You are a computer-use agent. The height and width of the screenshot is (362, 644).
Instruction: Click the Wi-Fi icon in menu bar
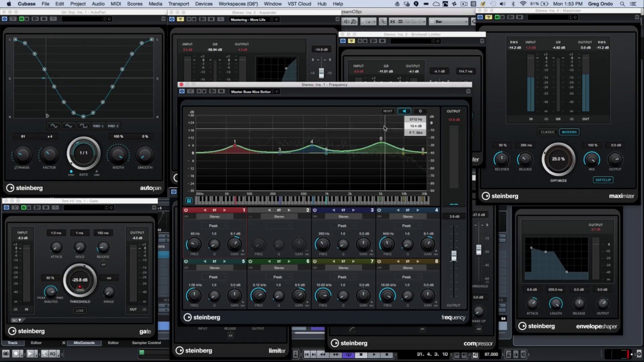[523, 4]
